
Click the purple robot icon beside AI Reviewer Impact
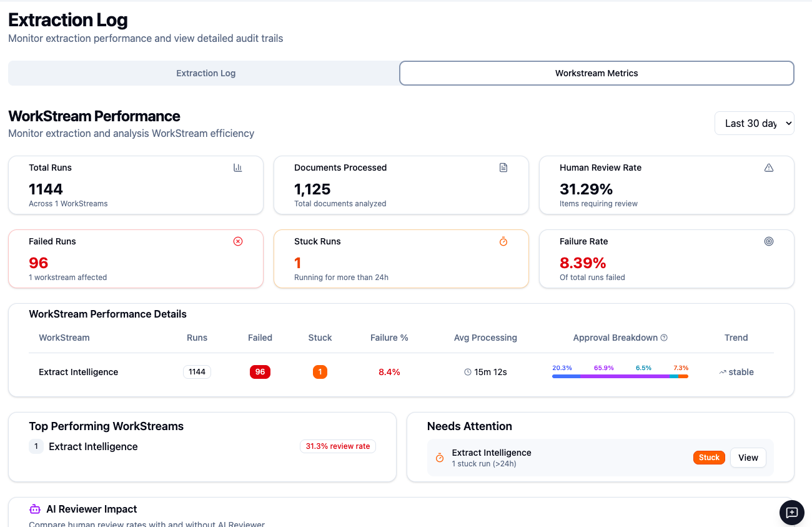point(35,509)
